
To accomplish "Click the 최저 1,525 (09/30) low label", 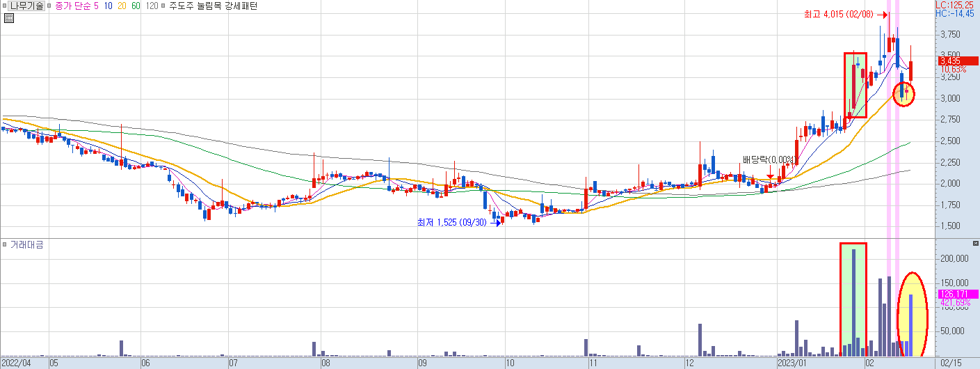I will [453, 223].
